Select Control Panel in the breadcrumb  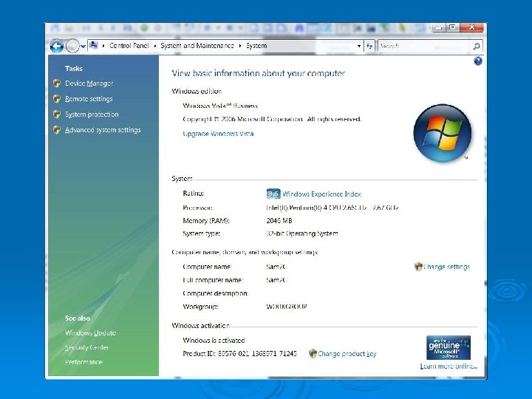coord(129,46)
